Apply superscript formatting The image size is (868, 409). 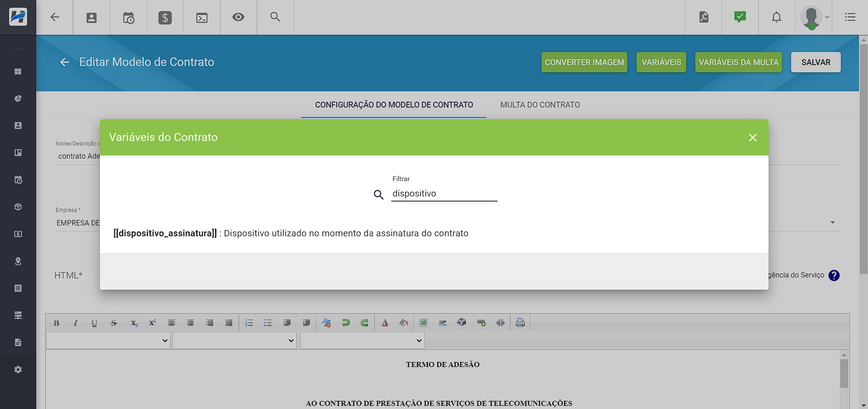click(x=152, y=323)
